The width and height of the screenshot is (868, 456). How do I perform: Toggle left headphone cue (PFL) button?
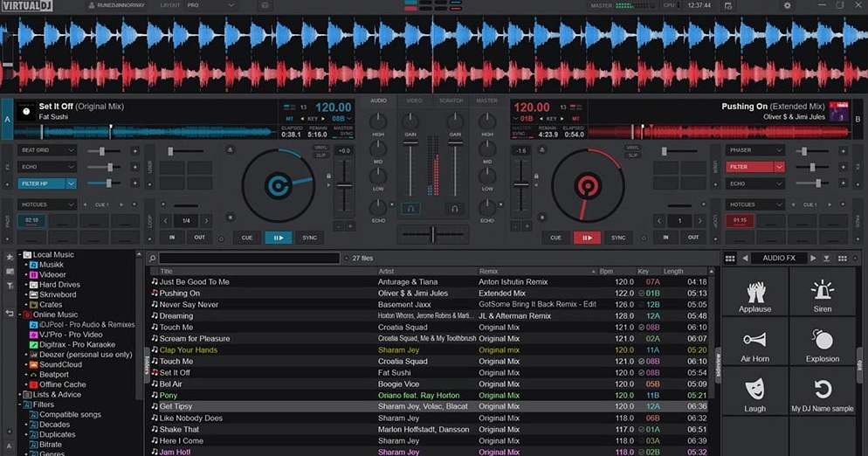click(x=410, y=209)
